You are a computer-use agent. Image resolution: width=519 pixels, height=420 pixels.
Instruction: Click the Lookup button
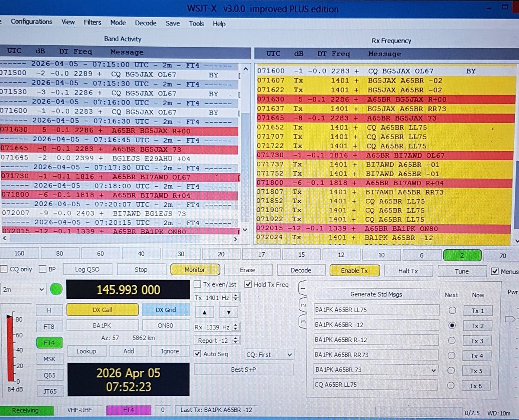[86, 351]
